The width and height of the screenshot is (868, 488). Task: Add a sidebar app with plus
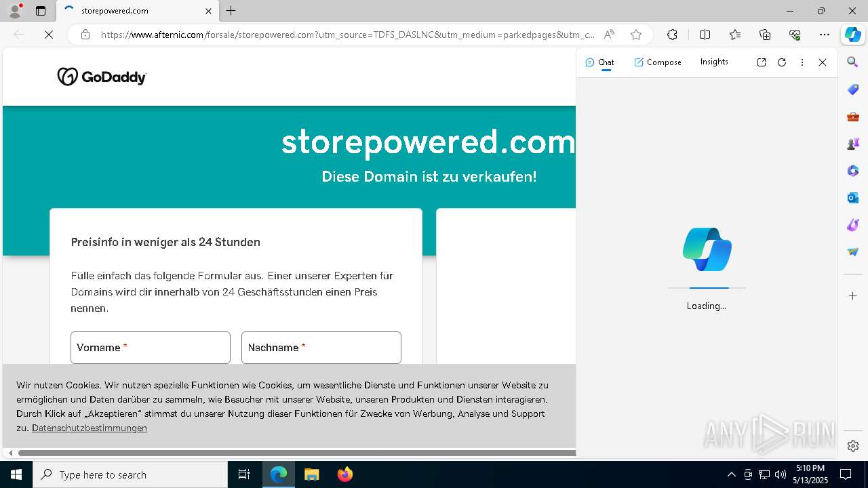pyautogui.click(x=853, y=296)
